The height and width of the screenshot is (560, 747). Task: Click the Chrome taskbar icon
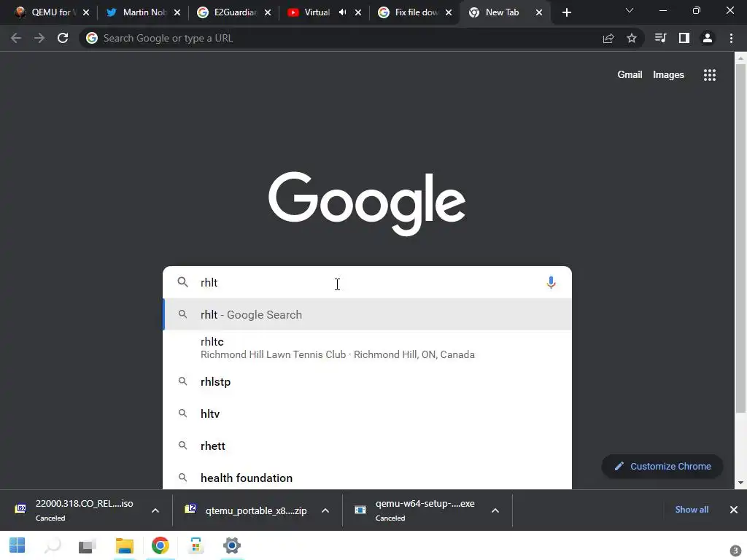[160, 545]
